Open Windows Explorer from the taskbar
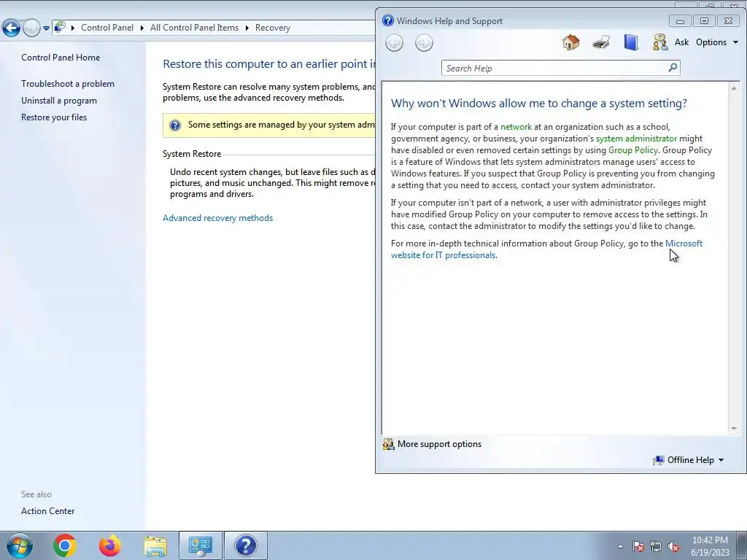The image size is (747, 560). coord(155,545)
